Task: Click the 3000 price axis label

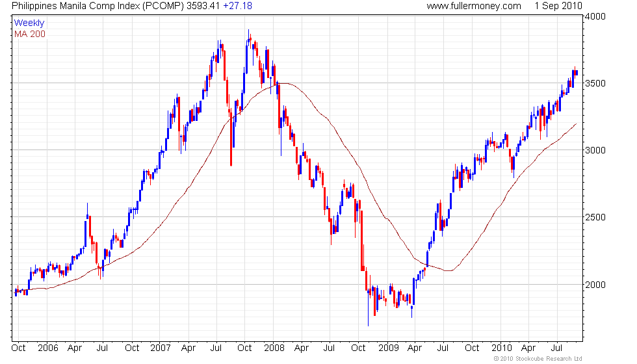Action: coord(595,150)
